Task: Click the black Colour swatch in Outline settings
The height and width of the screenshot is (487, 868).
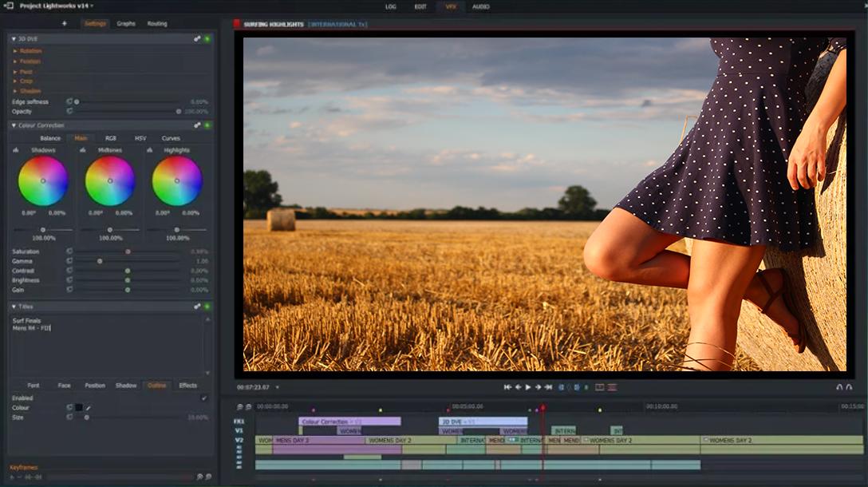Action: pos(78,407)
